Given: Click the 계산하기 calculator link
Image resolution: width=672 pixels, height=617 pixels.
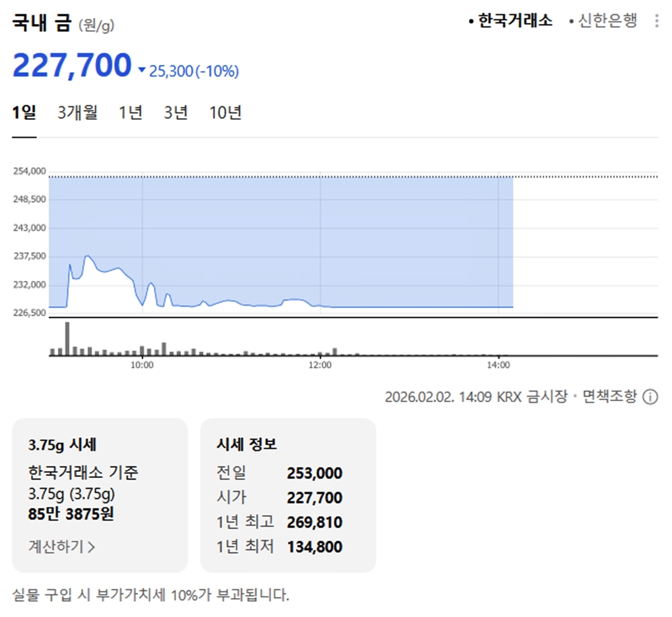Looking at the screenshot, I should click(x=56, y=546).
